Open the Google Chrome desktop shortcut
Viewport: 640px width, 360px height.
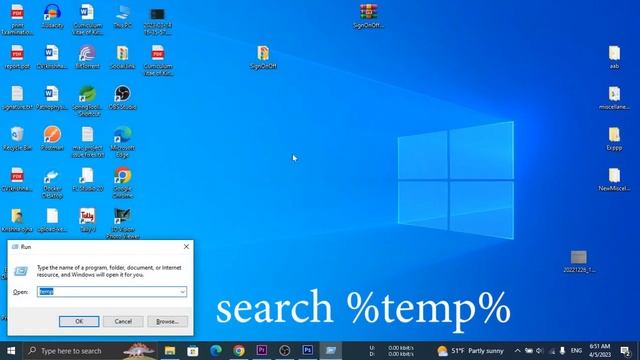pos(122,182)
